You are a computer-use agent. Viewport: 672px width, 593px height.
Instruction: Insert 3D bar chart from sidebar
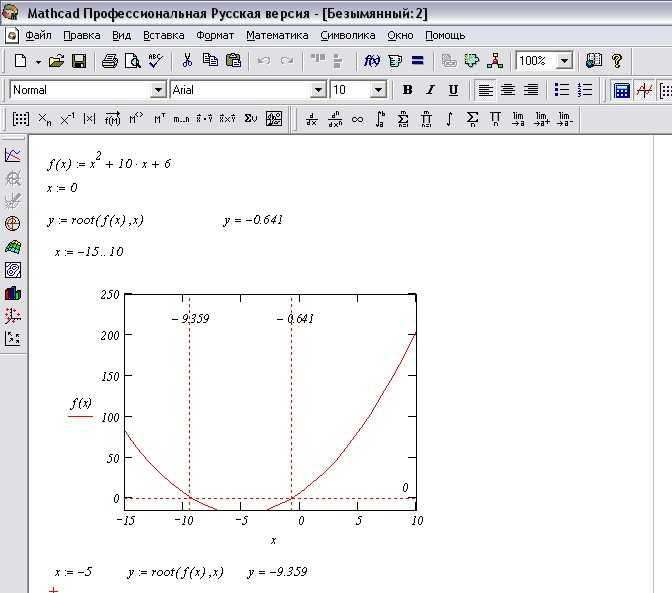pos(13,294)
